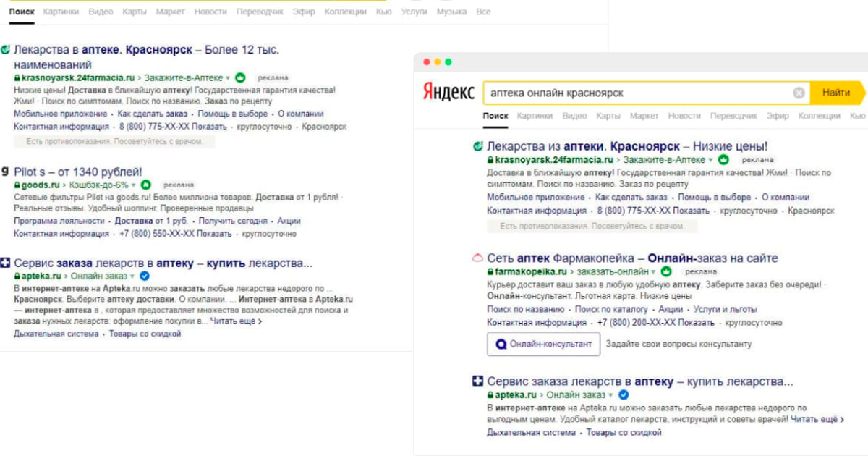868x456 pixels.
Task: Click the yellow Найти search button
Action: (x=836, y=93)
